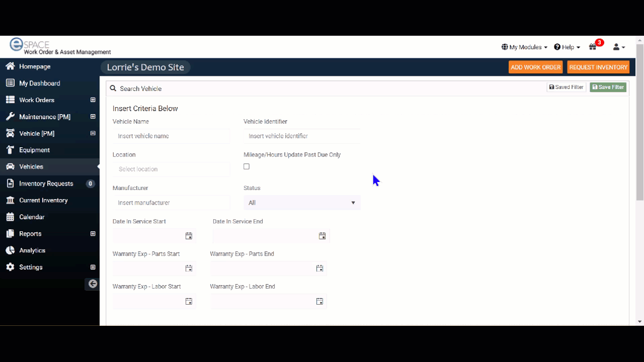Click the Vehicle [PM] icon
Viewport: 644px width, 362px height.
pos(10,133)
